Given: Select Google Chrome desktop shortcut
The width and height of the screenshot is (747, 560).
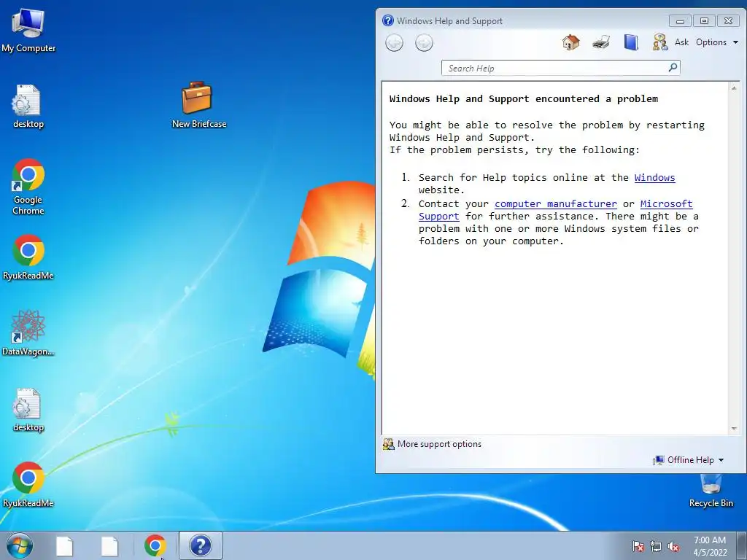Looking at the screenshot, I should tap(28, 187).
